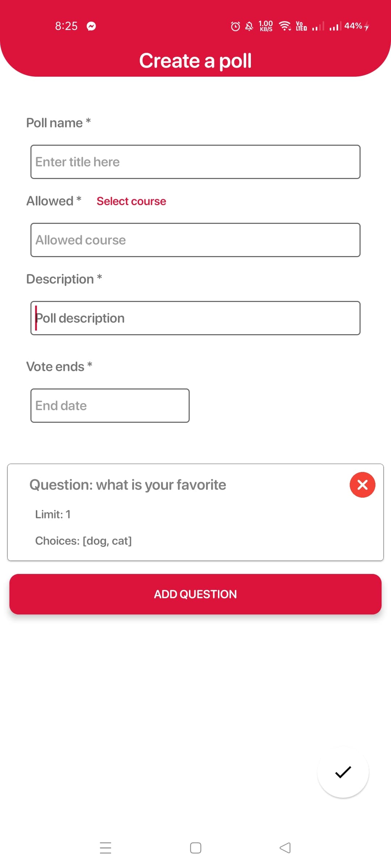Tap the question card title text
The image size is (391, 868).
click(128, 485)
